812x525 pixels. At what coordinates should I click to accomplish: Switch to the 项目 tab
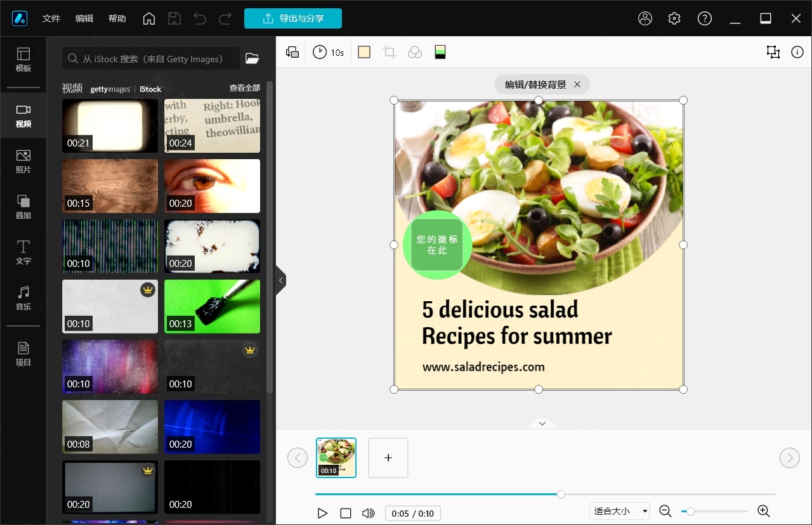point(23,354)
